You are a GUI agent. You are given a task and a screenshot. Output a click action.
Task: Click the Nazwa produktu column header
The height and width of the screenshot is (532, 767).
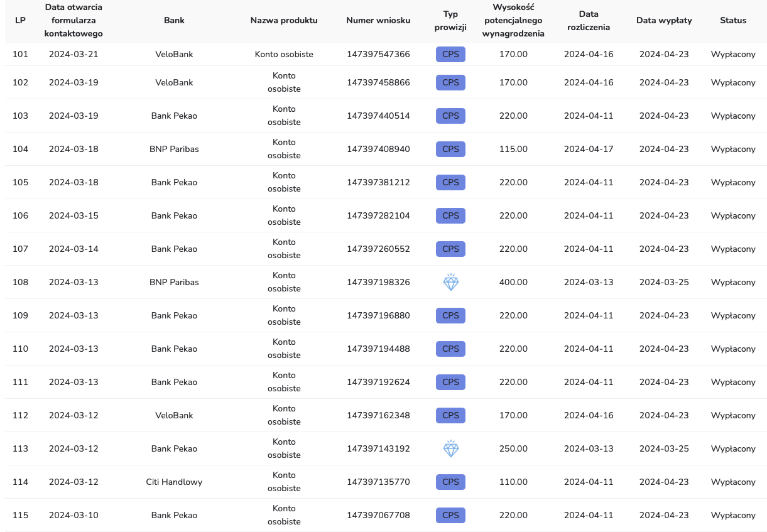pyautogui.click(x=284, y=21)
